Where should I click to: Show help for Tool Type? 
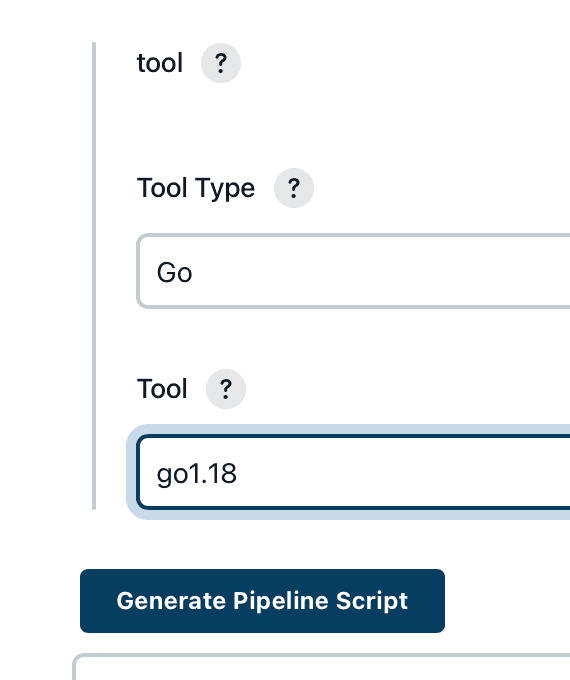(x=294, y=188)
